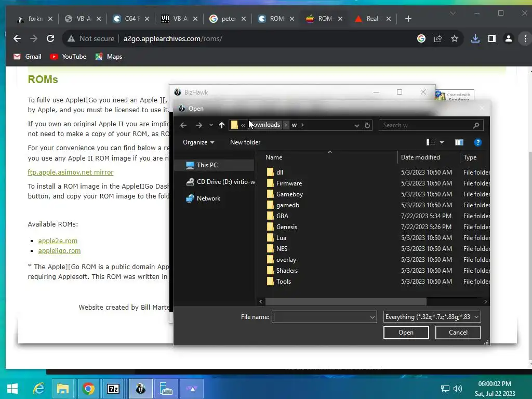Open file type filter Everything dropdown
This screenshot has height=399, width=532.
(x=432, y=317)
